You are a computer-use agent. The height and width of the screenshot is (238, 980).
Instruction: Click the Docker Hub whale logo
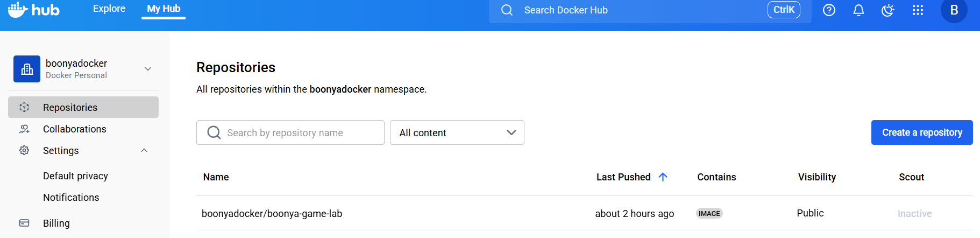pos(33,10)
